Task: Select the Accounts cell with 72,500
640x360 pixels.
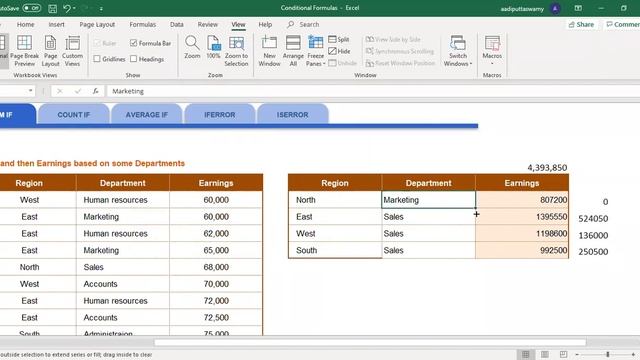Action: (x=122, y=317)
